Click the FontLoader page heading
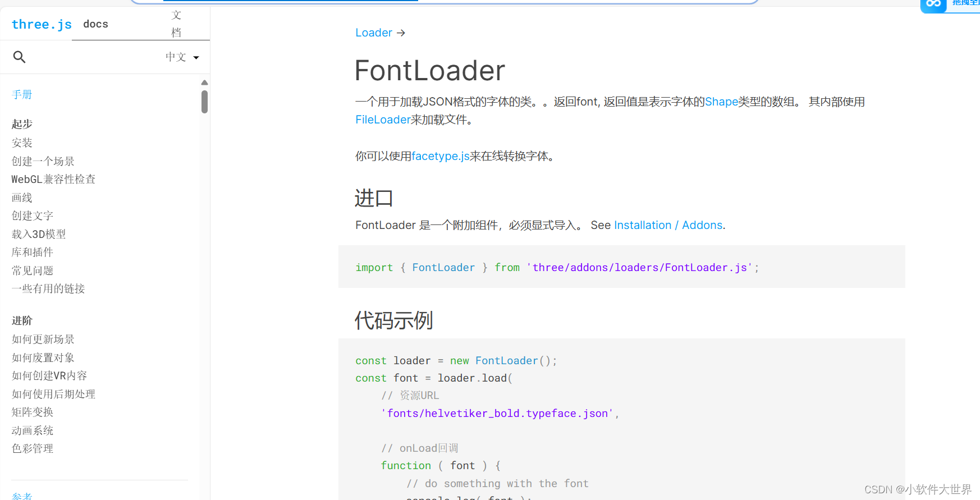 tap(430, 71)
